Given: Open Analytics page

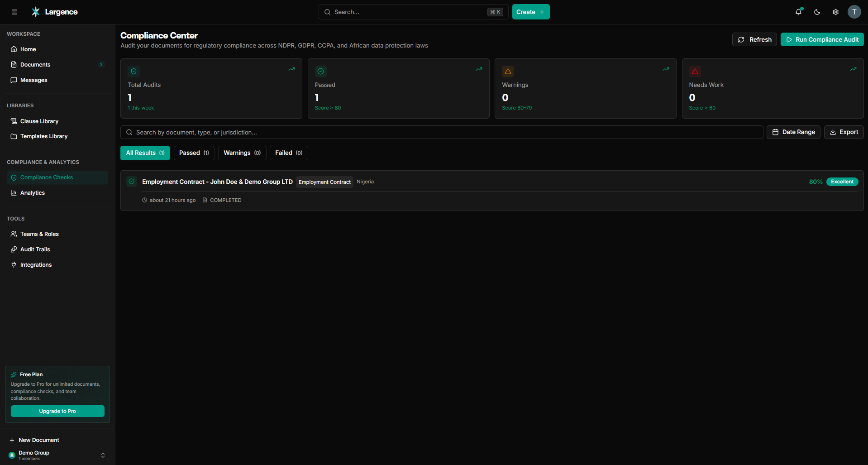Looking at the screenshot, I should click(57, 193).
